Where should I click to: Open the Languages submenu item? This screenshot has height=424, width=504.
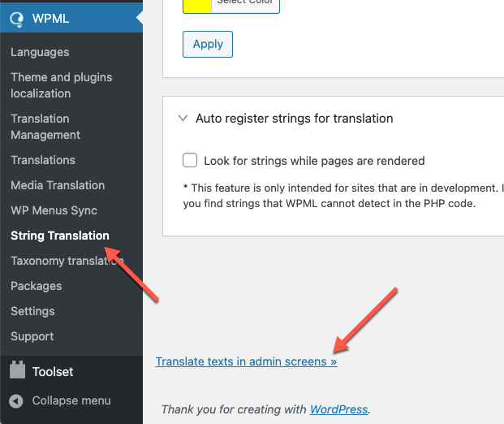(40, 52)
